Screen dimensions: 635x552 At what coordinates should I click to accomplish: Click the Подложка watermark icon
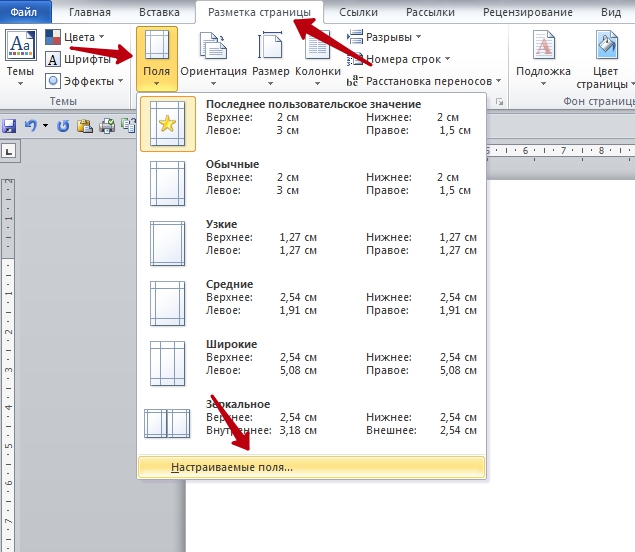coord(543,46)
